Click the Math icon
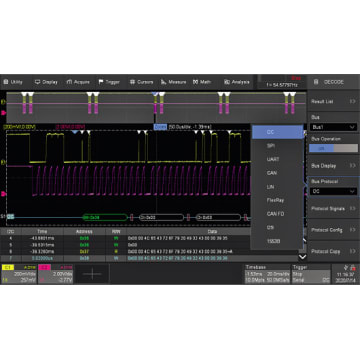360x360 pixels. pyautogui.click(x=195, y=82)
